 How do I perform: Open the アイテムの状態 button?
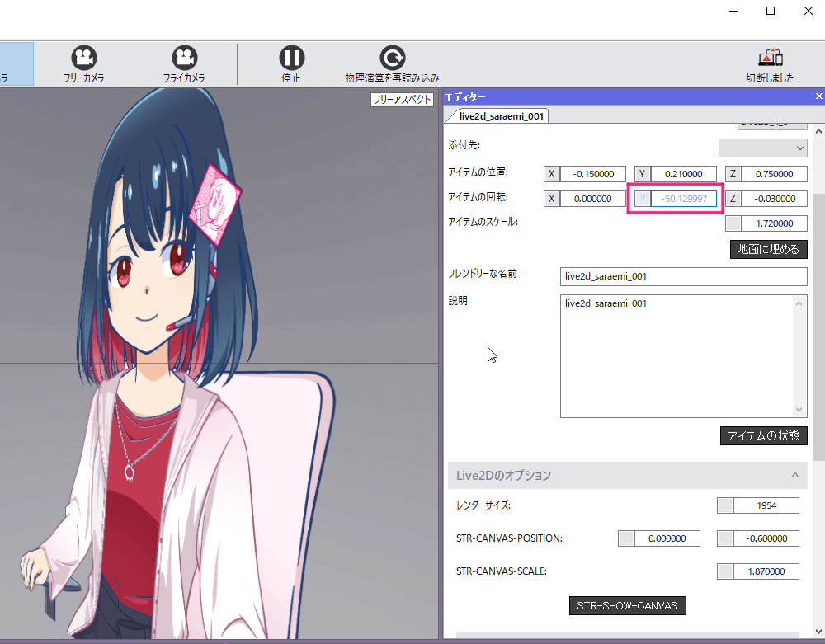click(763, 436)
